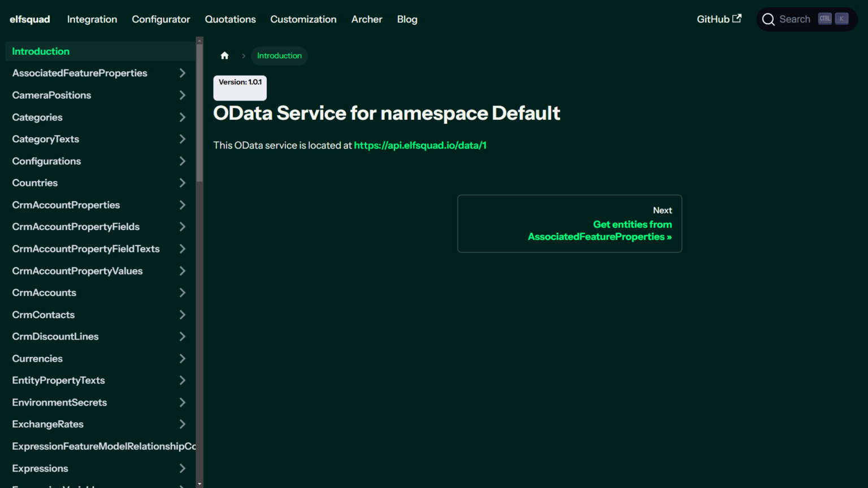This screenshot has width=868, height=488.
Task: Go to next page AssociatedFeatureProperties
Action: click(600, 230)
